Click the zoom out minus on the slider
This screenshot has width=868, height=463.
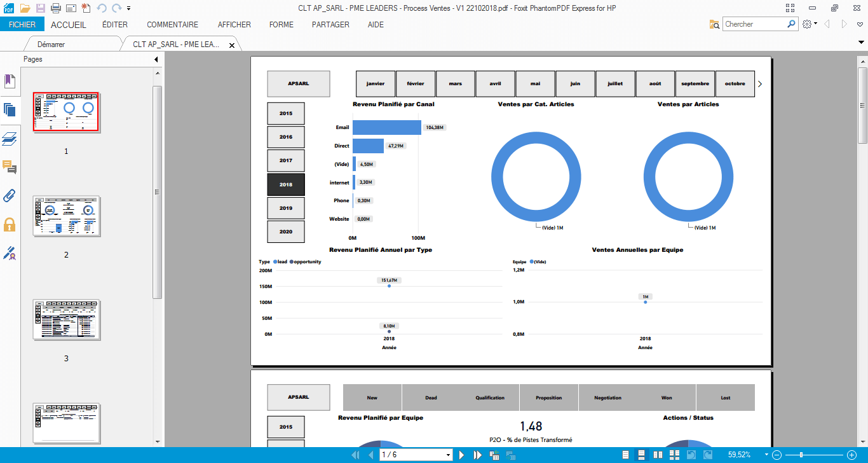click(776, 455)
